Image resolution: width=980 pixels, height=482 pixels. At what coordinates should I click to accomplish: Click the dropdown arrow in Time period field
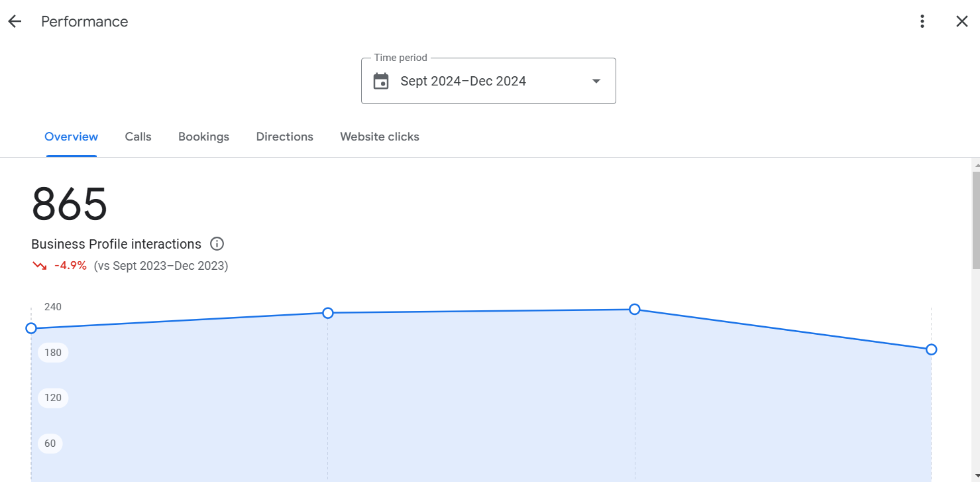click(x=596, y=80)
